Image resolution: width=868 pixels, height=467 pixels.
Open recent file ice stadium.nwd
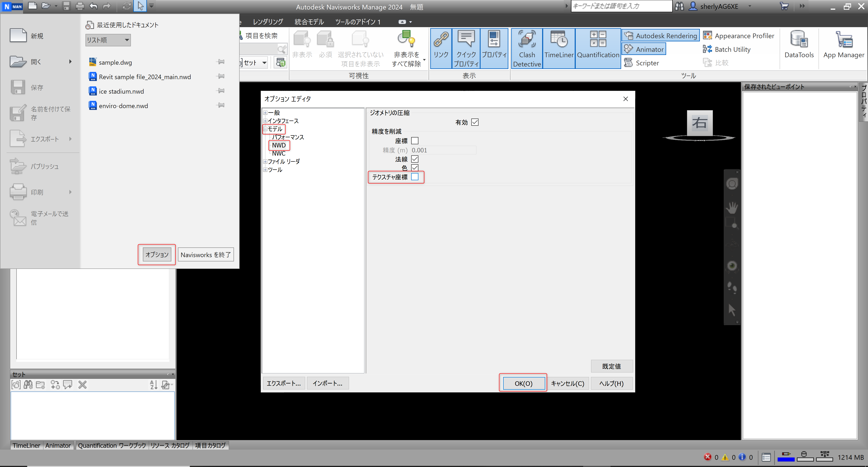point(121,91)
